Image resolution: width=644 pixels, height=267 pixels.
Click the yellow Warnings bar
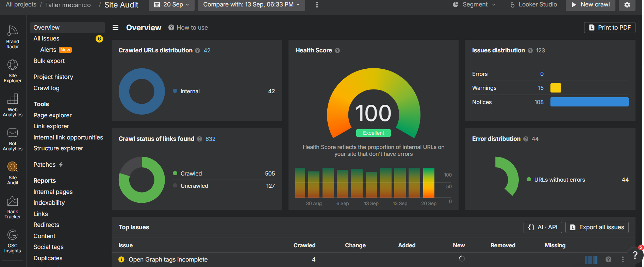[x=556, y=88]
